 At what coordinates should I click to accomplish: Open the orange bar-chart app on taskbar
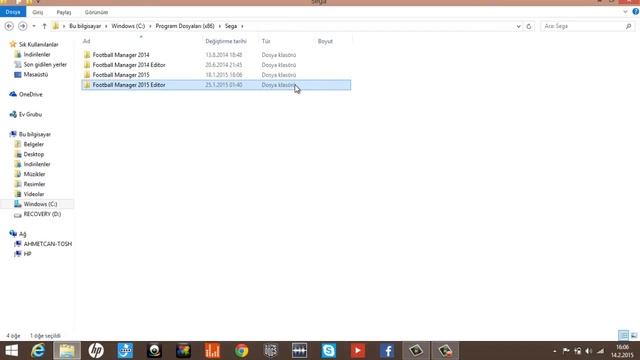(212, 351)
